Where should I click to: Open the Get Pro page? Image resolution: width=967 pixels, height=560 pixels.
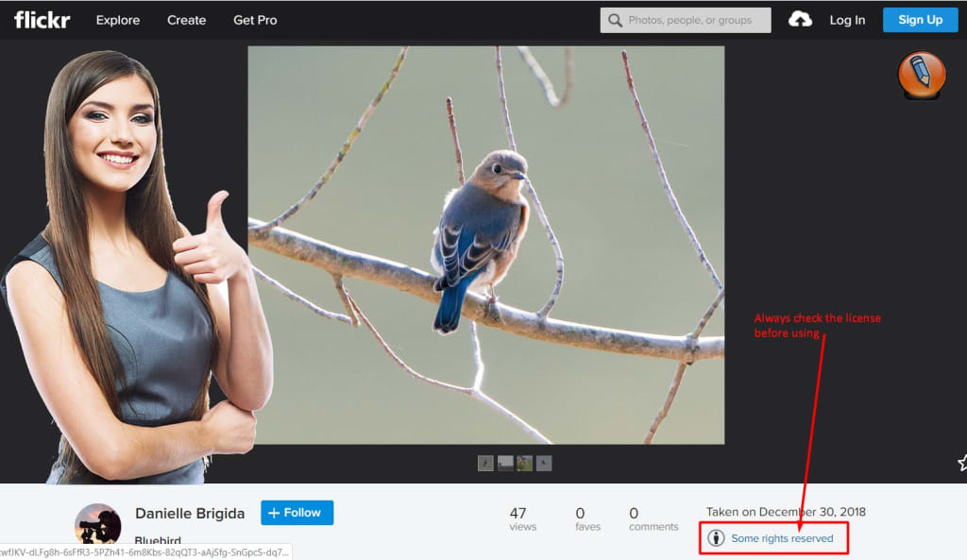click(x=255, y=20)
